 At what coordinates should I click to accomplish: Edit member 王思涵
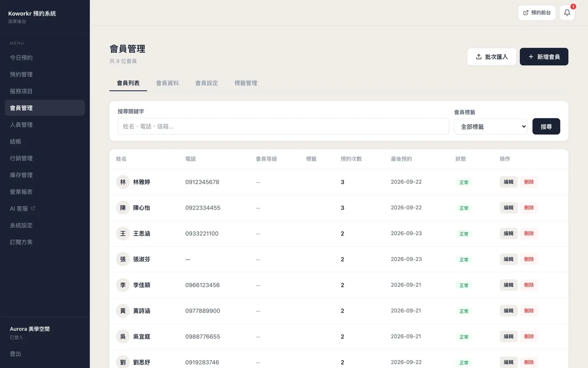click(509, 233)
